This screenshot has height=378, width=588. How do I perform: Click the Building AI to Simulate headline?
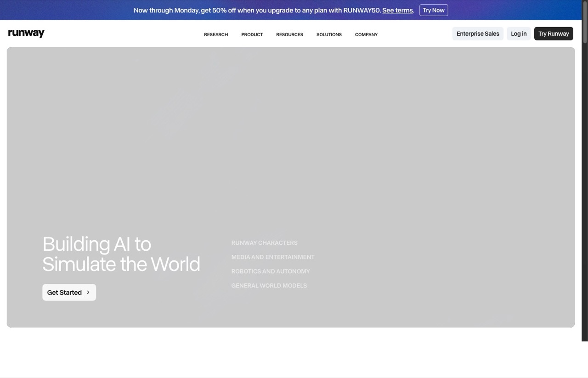(x=121, y=254)
